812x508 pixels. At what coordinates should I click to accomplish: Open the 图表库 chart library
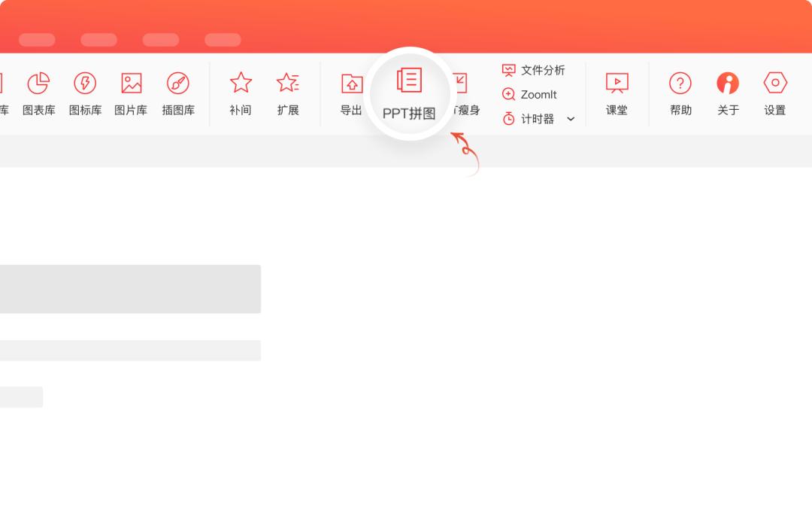click(39, 94)
